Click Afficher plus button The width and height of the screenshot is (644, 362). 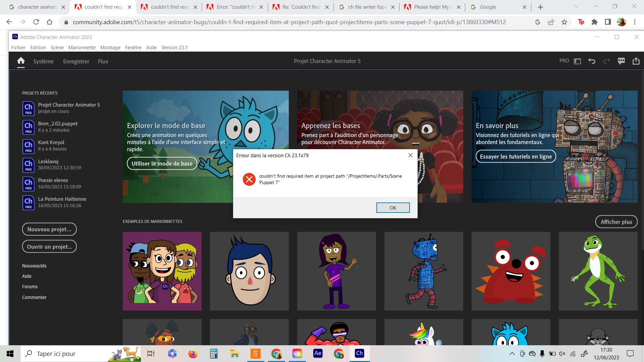click(x=616, y=222)
